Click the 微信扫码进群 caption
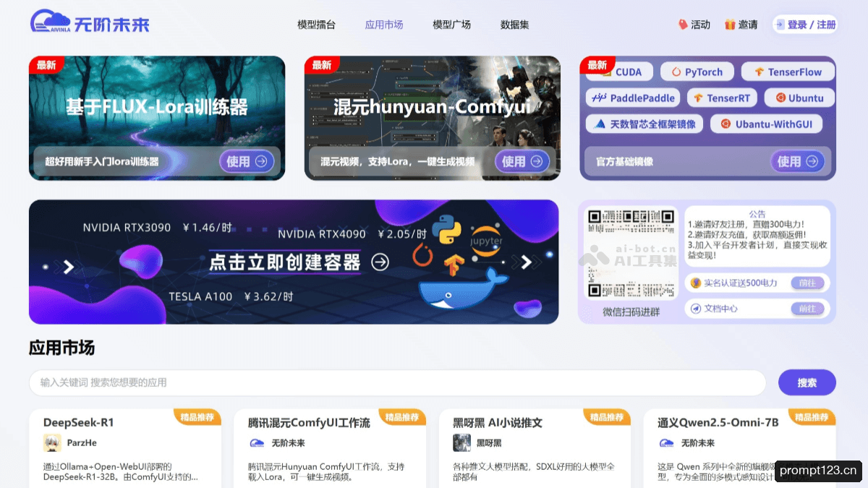Screen dimensions: 868x488 pos(631,312)
